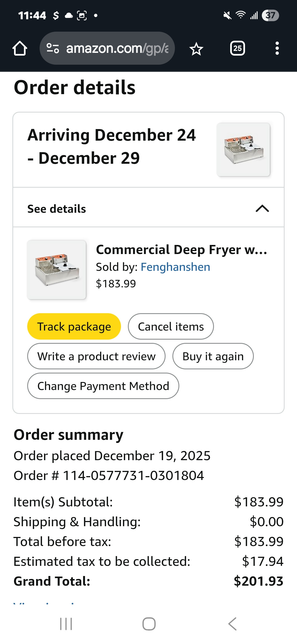
Task: Bookmark page with star icon
Action: coord(196,49)
